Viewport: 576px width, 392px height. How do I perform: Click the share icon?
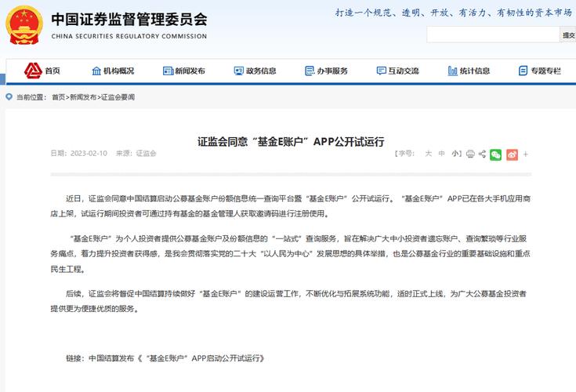click(482, 154)
